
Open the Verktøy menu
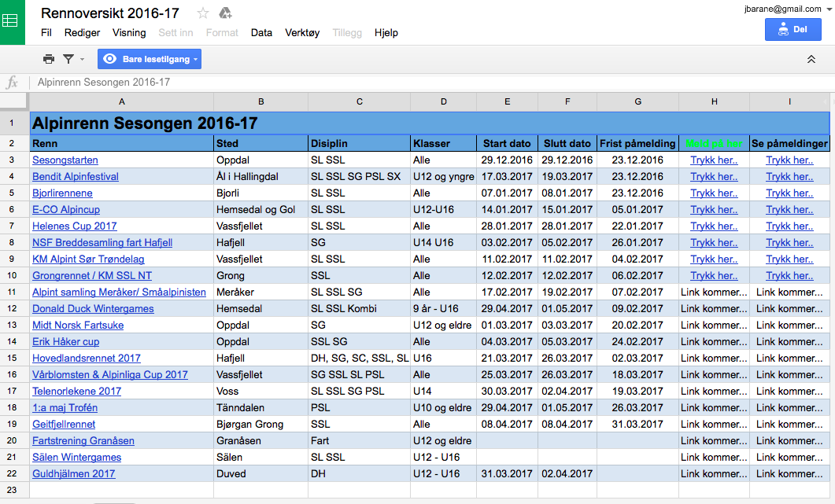pos(302,33)
